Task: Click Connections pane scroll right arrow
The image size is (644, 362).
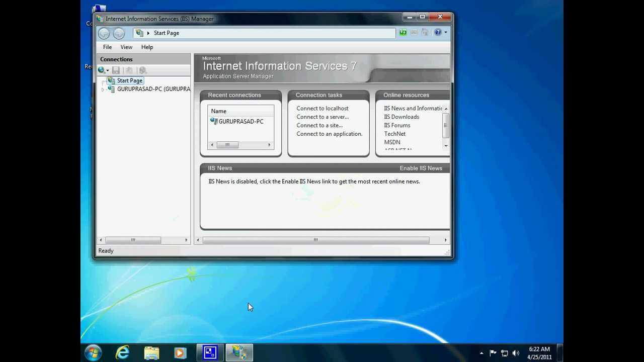Action: click(x=186, y=240)
